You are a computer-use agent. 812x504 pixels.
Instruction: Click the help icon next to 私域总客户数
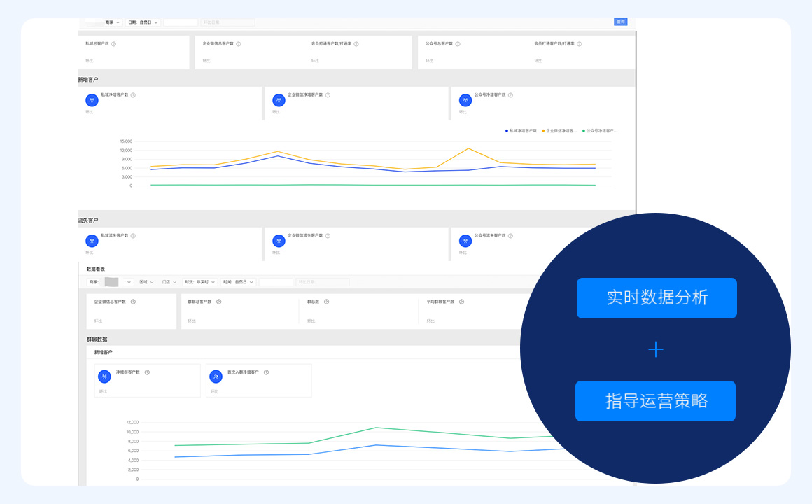click(x=113, y=44)
